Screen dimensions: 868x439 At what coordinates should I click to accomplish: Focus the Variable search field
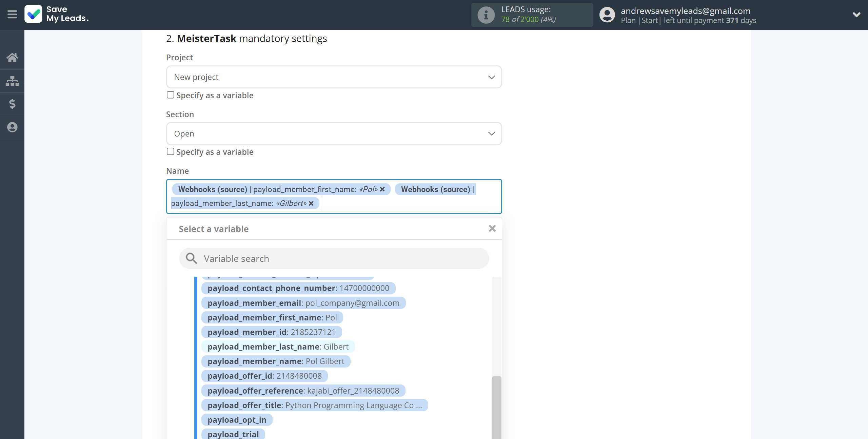pos(334,258)
